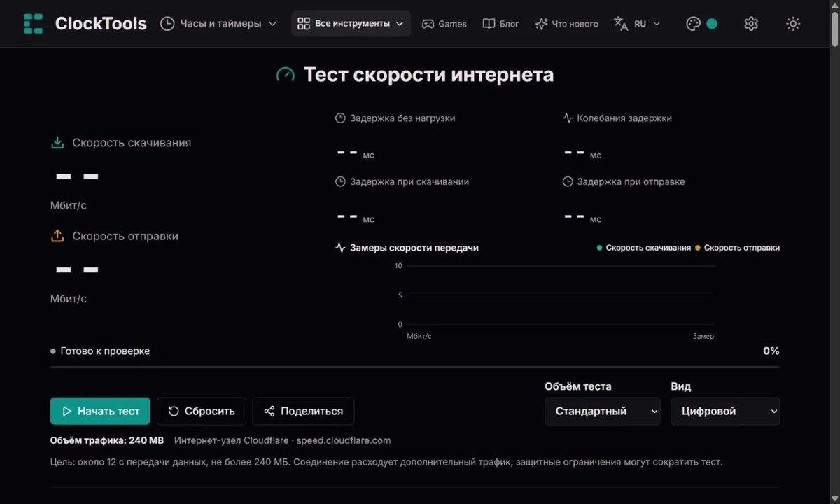Click the Скорость отправки label
This screenshot has width=840, height=504.
125,237
